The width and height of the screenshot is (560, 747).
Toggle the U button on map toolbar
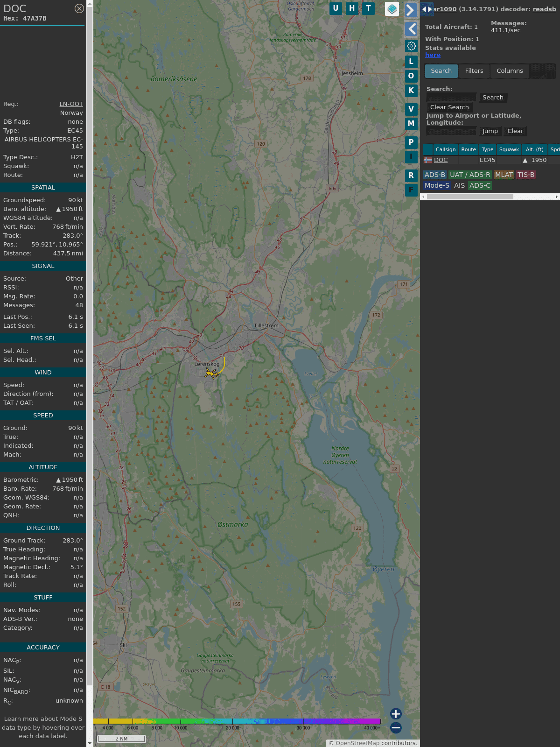coord(336,8)
